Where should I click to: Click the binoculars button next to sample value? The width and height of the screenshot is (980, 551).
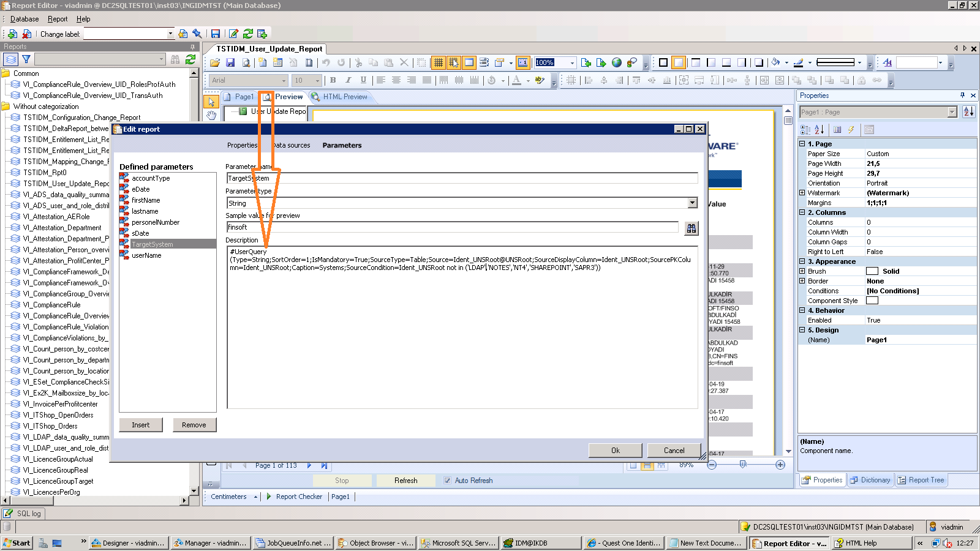(x=692, y=228)
